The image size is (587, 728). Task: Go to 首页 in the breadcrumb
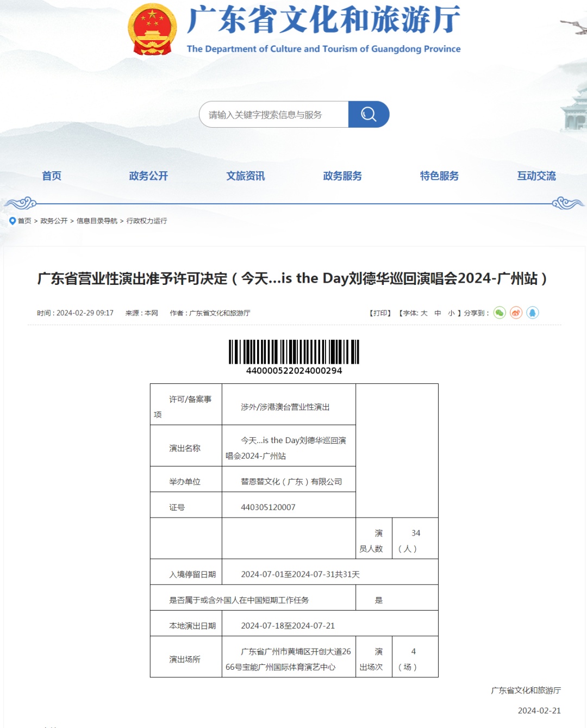click(x=24, y=221)
